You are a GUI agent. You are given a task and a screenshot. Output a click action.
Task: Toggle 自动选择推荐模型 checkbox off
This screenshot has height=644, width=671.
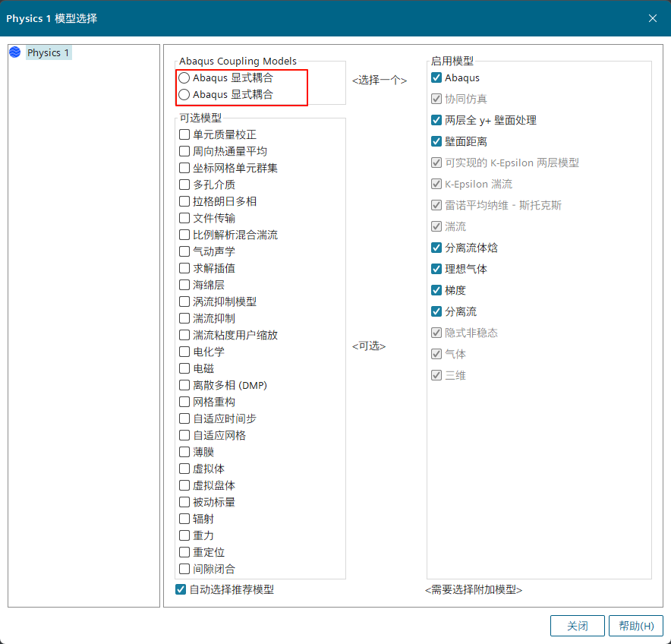(x=181, y=589)
